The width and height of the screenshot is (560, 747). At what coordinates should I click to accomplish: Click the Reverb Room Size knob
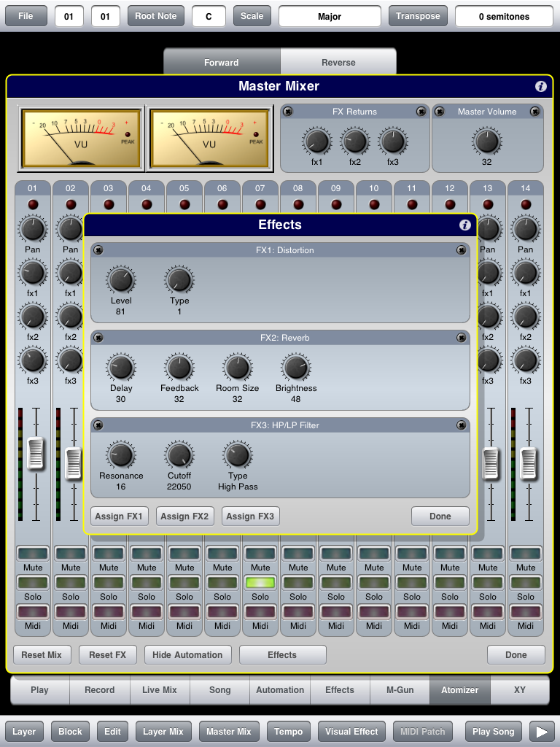237,367
